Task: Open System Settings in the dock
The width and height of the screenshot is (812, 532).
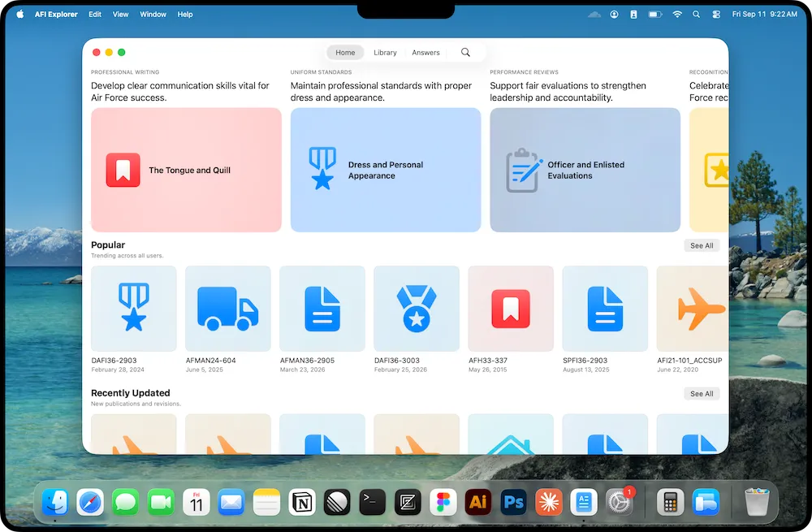Action: (x=620, y=502)
